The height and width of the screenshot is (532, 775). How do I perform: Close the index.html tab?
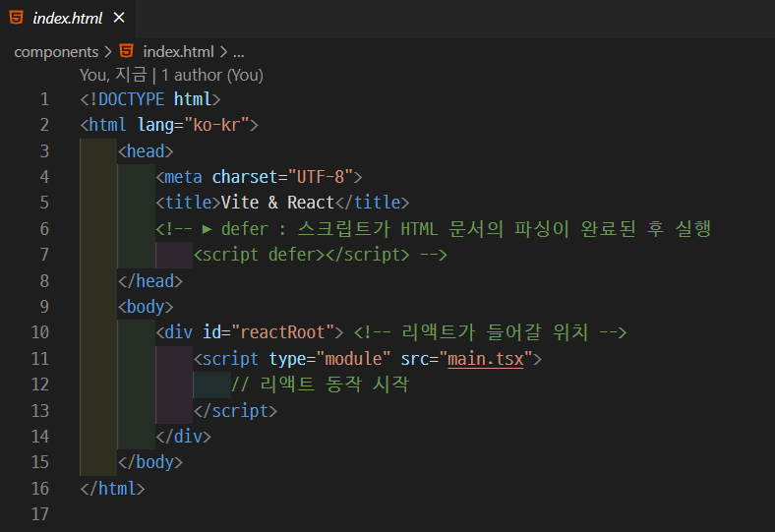click(119, 18)
